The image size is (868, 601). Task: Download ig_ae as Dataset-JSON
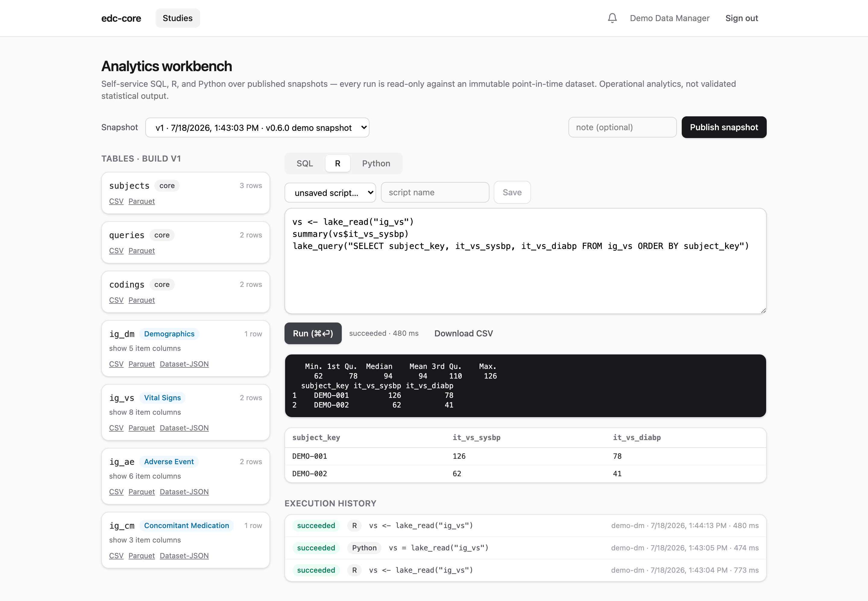point(184,492)
